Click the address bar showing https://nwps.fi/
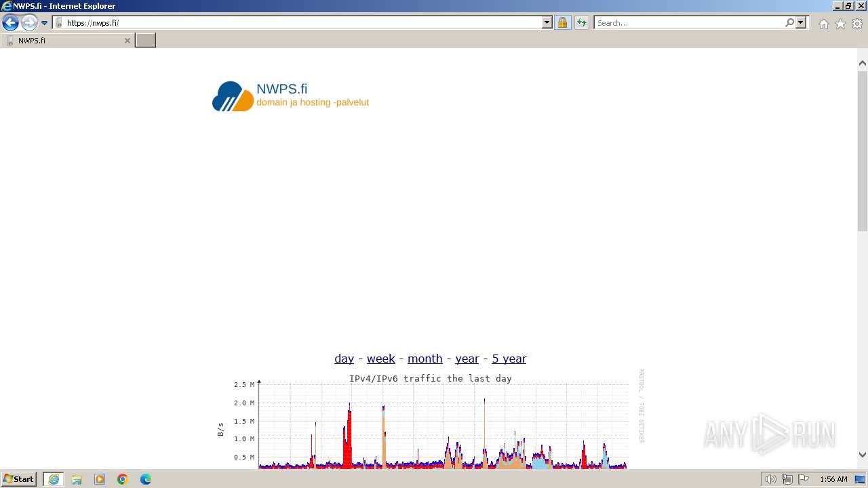This screenshot has height=488, width=868. 297,22
